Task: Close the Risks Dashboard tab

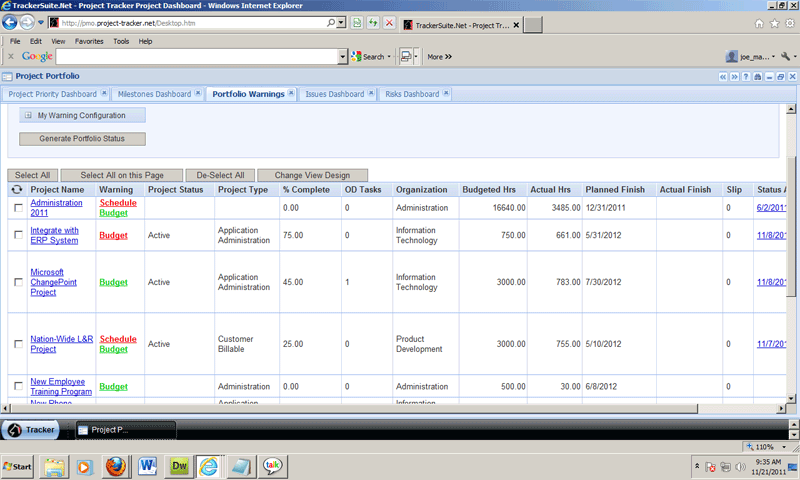Action: (446, 93)
